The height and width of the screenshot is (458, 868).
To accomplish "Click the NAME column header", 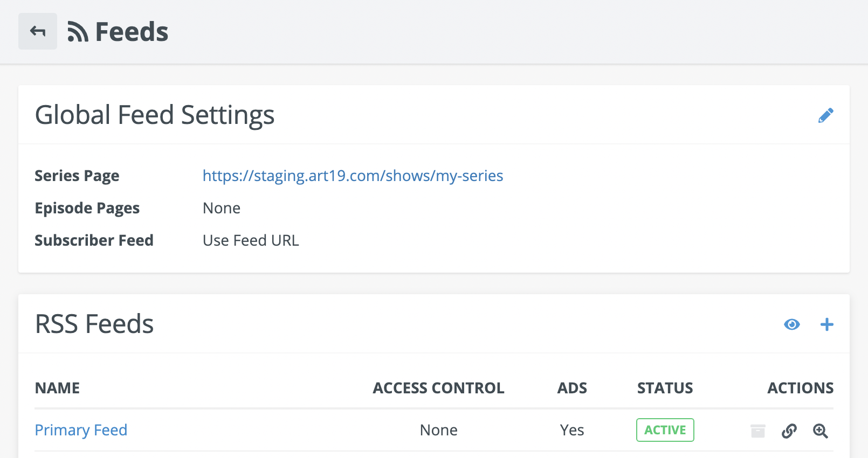I will tap(57, 388).
